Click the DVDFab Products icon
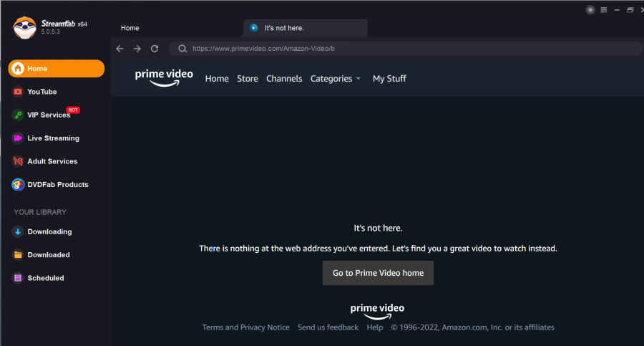Image resolution: width=644 pixels, height=346 pixels. coord(18,185)
